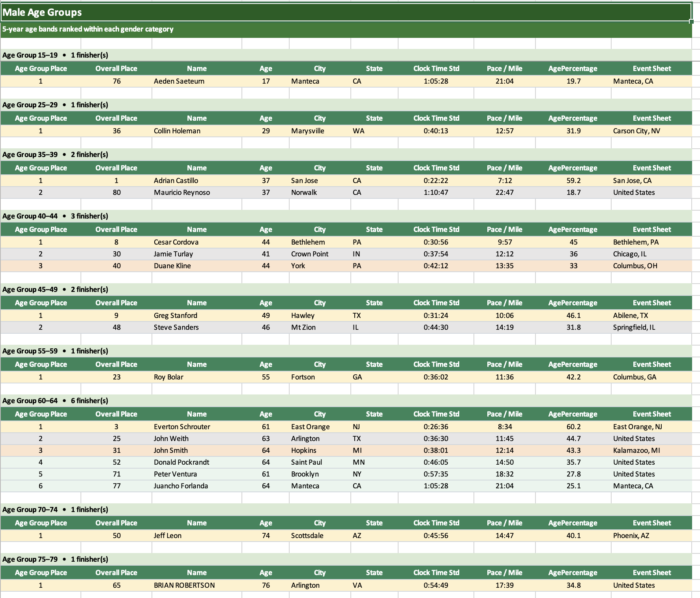Select Collin Holeman's clock time 0:40:13
The image size is (700, 598).
436,131
